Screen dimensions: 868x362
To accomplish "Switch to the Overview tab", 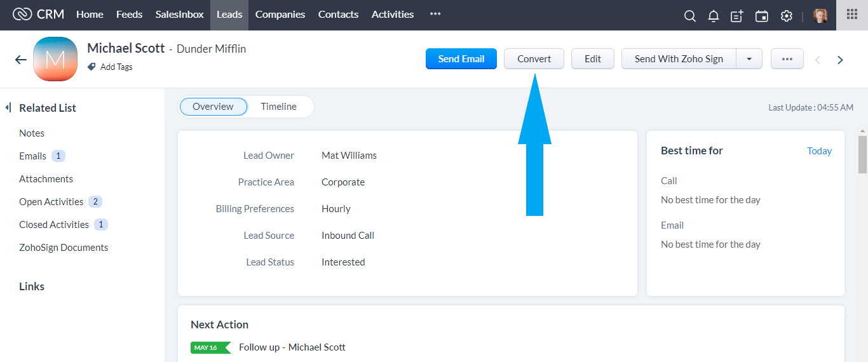I will [213, 107].
